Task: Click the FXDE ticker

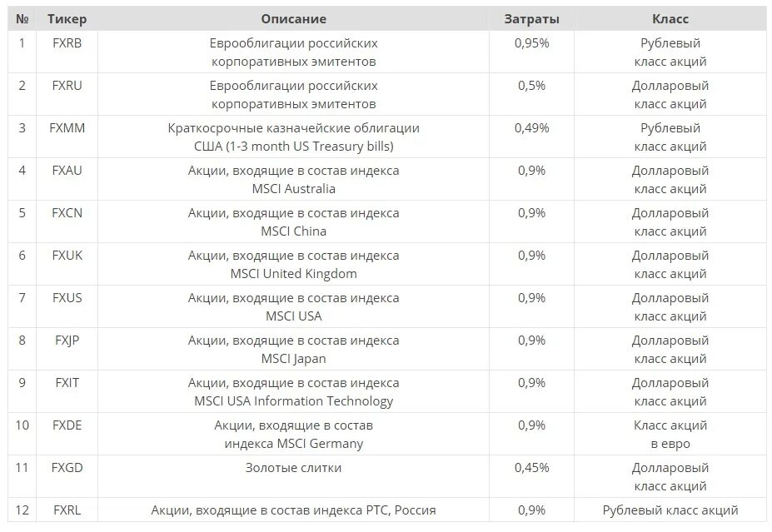Action: tap(67, 425)
